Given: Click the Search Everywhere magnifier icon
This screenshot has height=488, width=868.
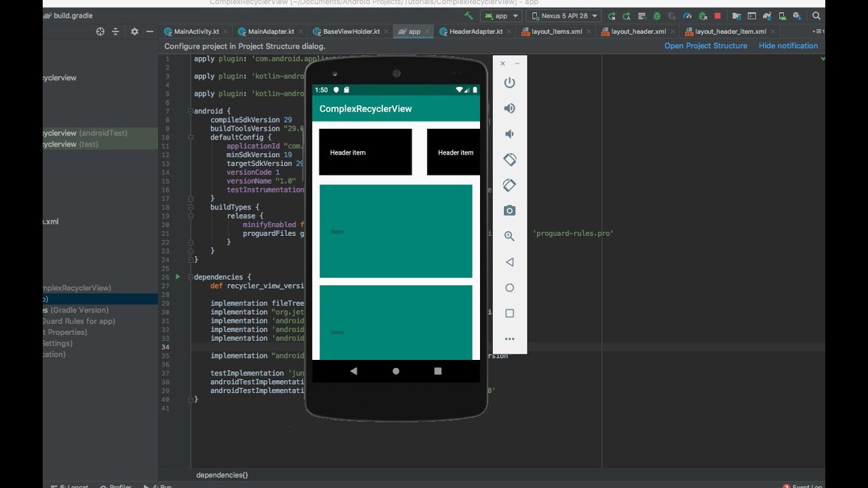Looking at the screenshot, I should [x=816, y=16].
